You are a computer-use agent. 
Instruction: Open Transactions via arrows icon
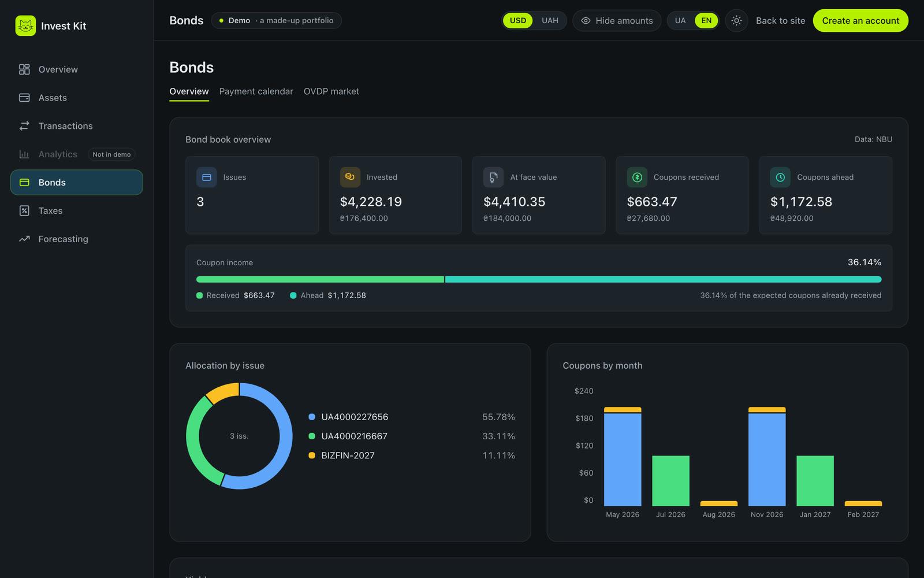(x=24, y=126)
